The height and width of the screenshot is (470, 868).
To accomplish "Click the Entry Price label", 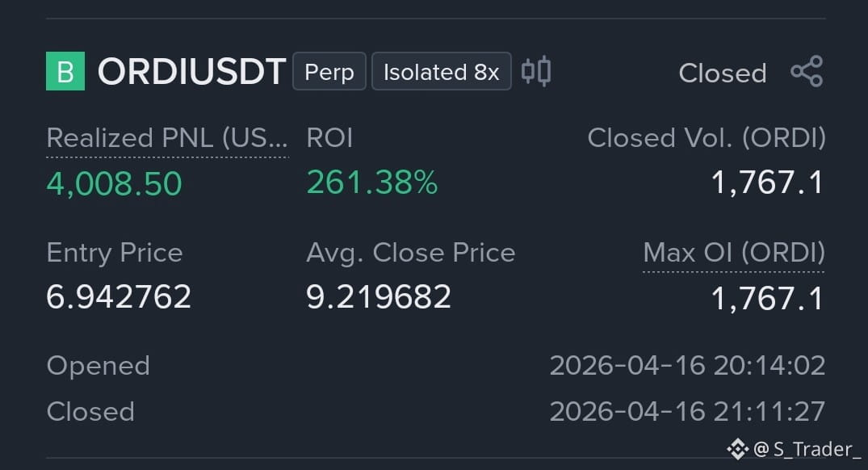I will 115,253.
